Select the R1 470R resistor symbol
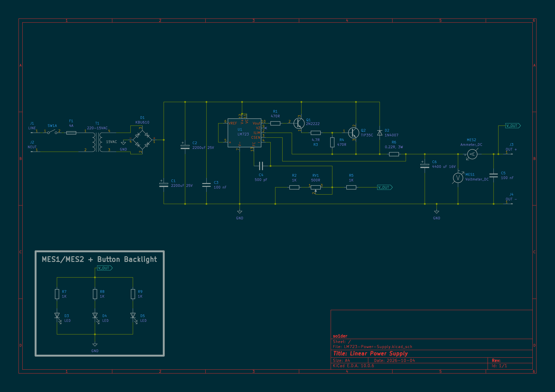 275,123
